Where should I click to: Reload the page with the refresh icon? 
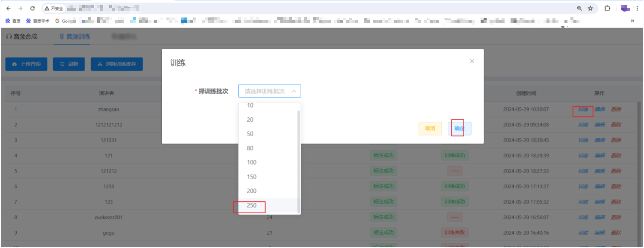[x=33, y=8]
